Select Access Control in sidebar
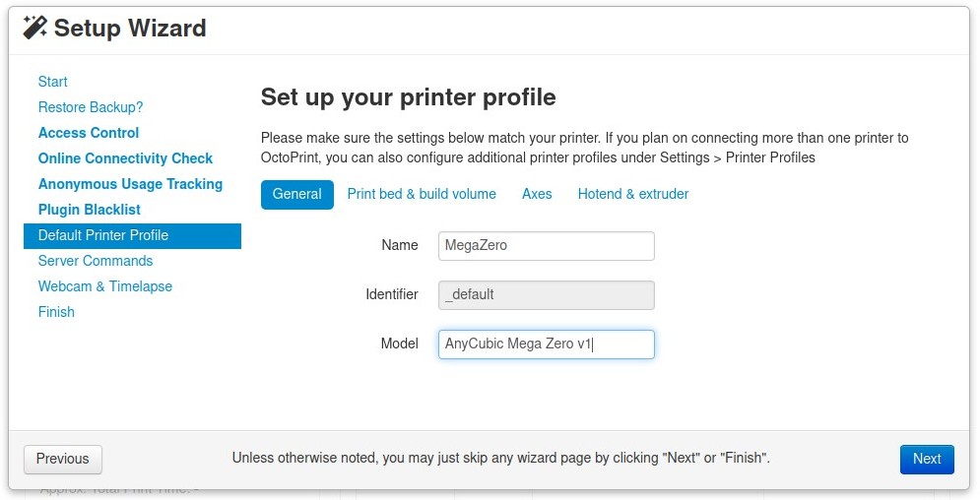 click(89, 133)
